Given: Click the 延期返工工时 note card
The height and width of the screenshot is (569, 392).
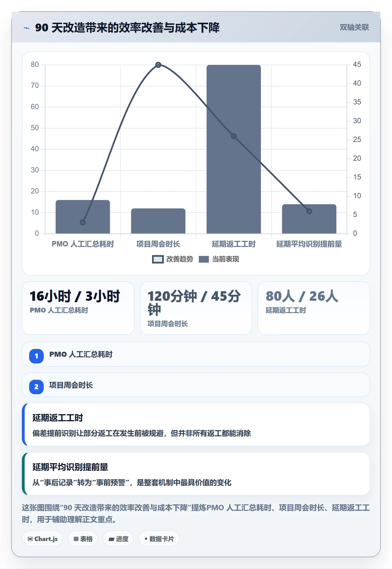Looking at the screenshot, I should 196,425.
